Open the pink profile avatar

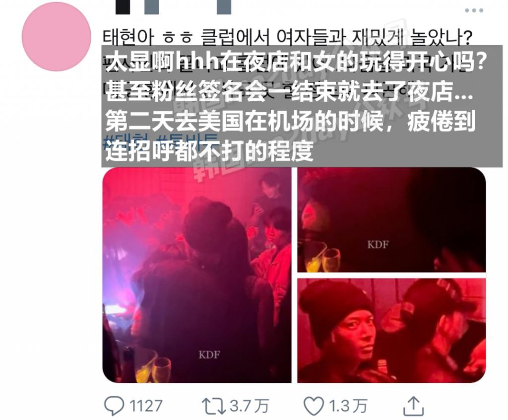[x=57, y=36]
